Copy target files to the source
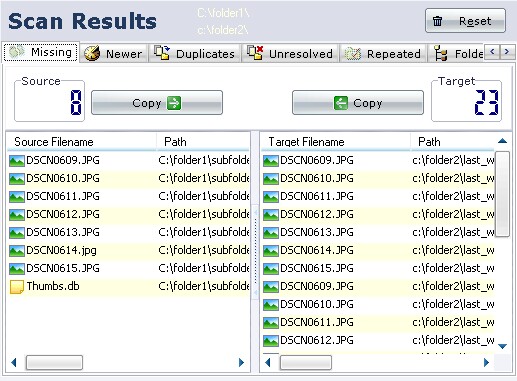This screenshot has height=381, width=517. click(358, 103)
